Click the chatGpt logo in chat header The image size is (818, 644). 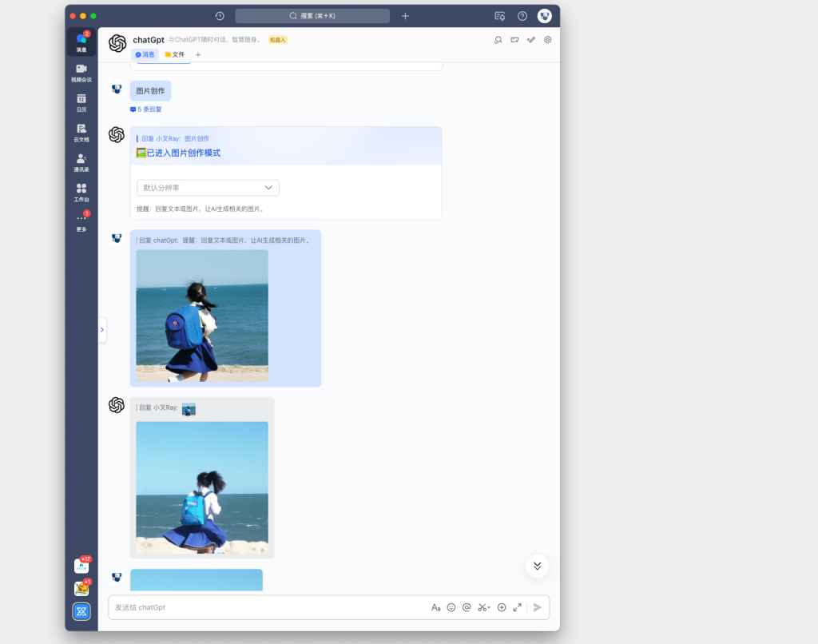pyautogui.click(x=117, y=43)
